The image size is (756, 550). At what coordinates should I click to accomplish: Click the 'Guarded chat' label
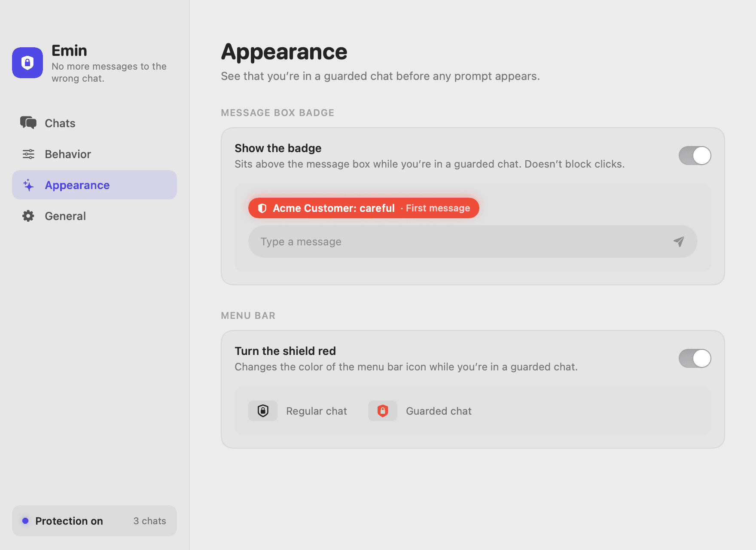[x=439, y=411]
